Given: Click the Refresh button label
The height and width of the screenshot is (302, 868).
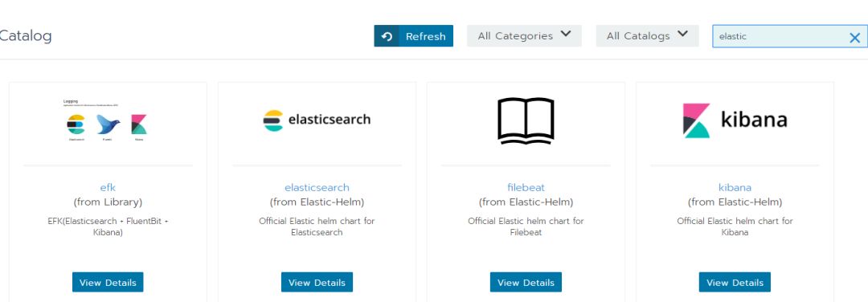Looking at the screenshot, I should 426,36.
